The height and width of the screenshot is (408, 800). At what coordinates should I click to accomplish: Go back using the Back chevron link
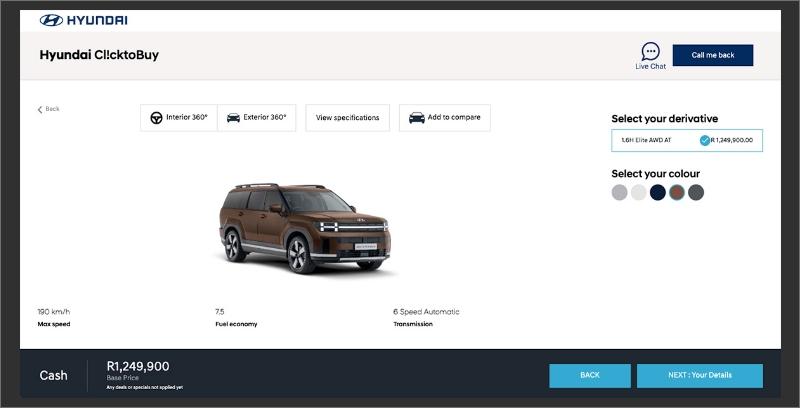click(48, 109)
